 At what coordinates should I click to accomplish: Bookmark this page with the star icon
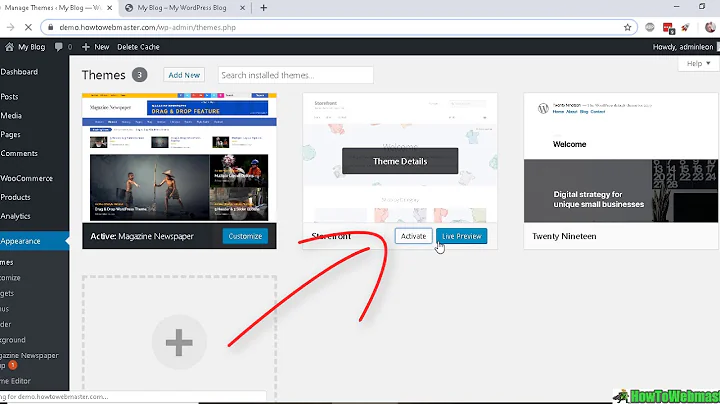[x=627, y=28]
